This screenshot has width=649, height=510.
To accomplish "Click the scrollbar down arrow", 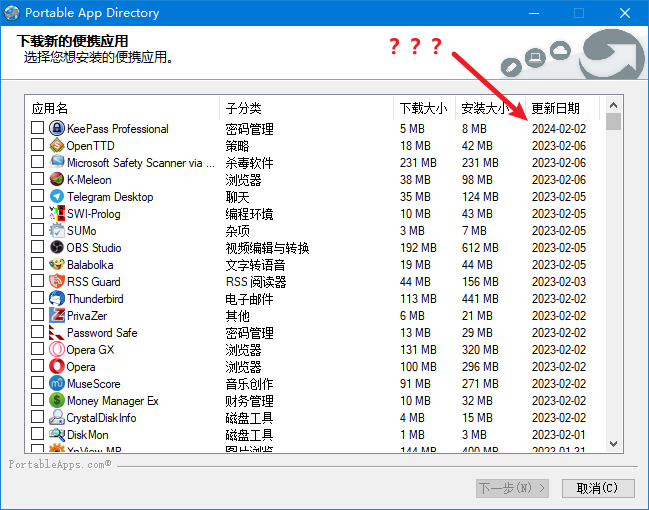I will coord(613,445).
